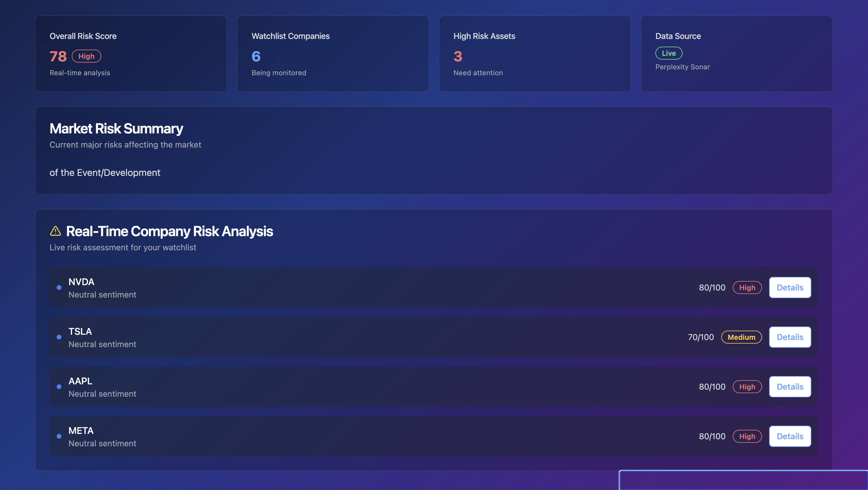The height and width of the screenshot is (490, 868).
Task: Show Details for META
Action: pos(789,436)
